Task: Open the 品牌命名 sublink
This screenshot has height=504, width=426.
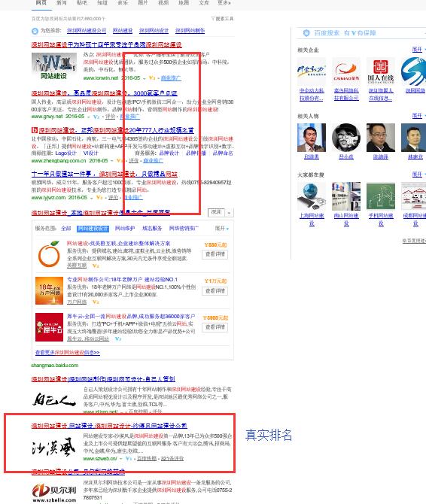Action: pyautogui.click(x=223, y=153)
